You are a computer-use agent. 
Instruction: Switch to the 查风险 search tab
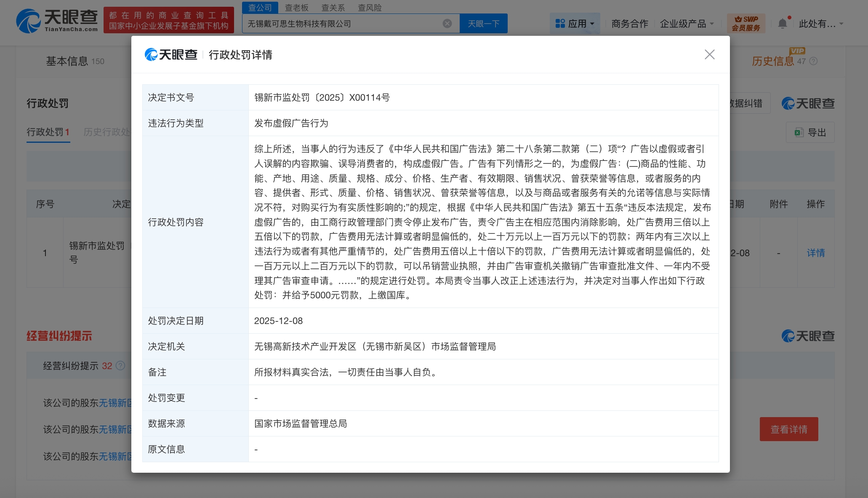[x=370, y=8]
